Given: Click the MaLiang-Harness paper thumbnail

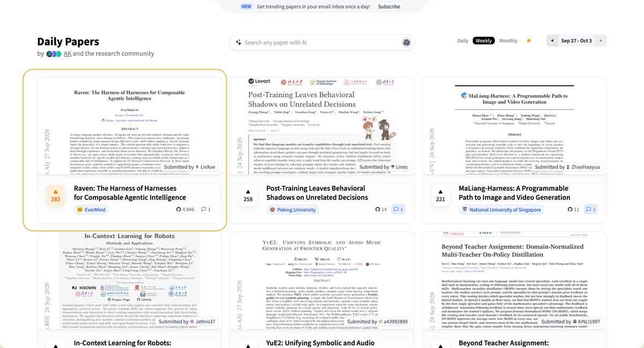Looking at the screenshot, I should tap(514, 126).
